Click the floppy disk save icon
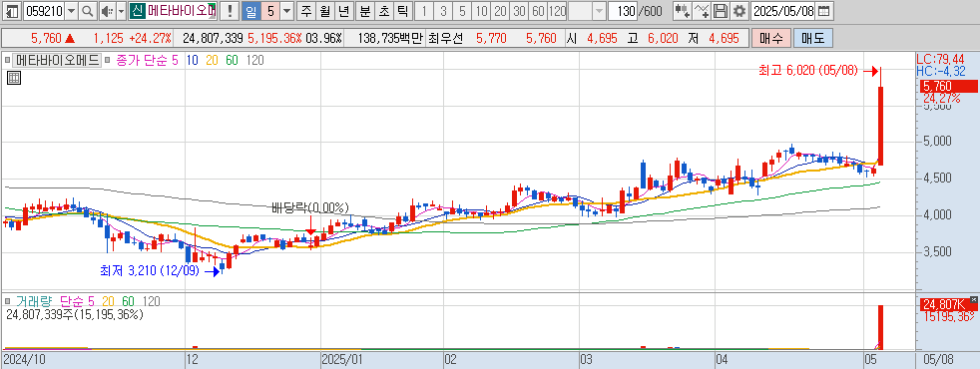This screenshot has height=369, width=980. [721, 11]
